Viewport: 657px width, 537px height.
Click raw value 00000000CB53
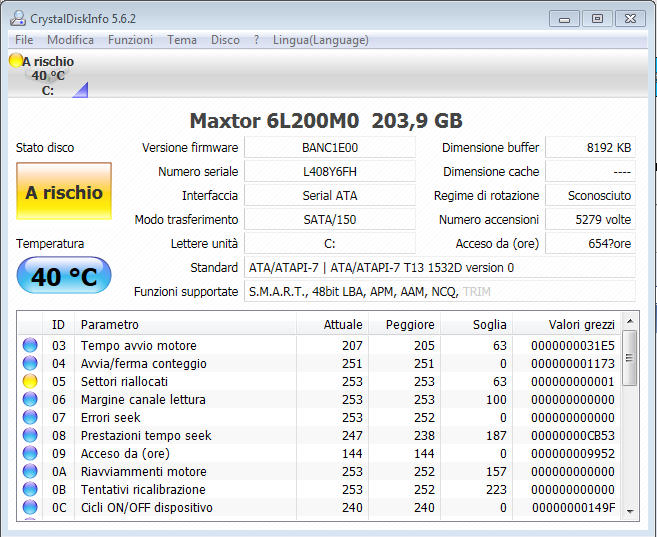[x=573, y=436]
